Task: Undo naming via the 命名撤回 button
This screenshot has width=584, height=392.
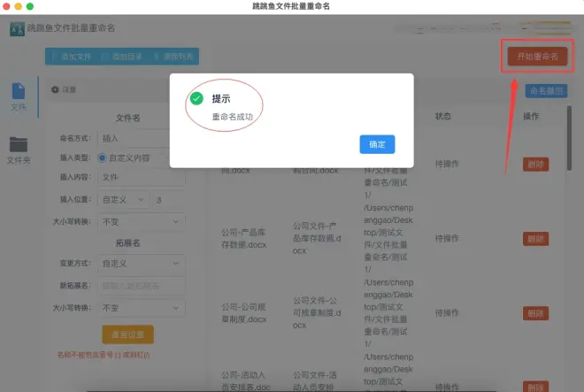Action: click(546, 90)
